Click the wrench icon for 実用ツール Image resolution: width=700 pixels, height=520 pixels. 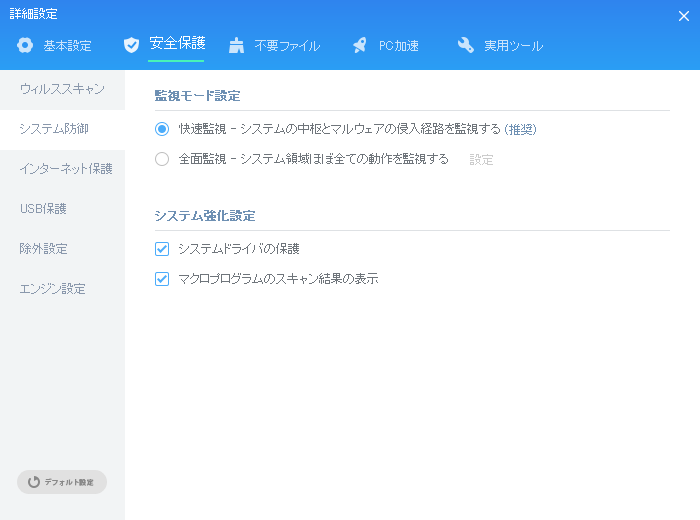466,45
